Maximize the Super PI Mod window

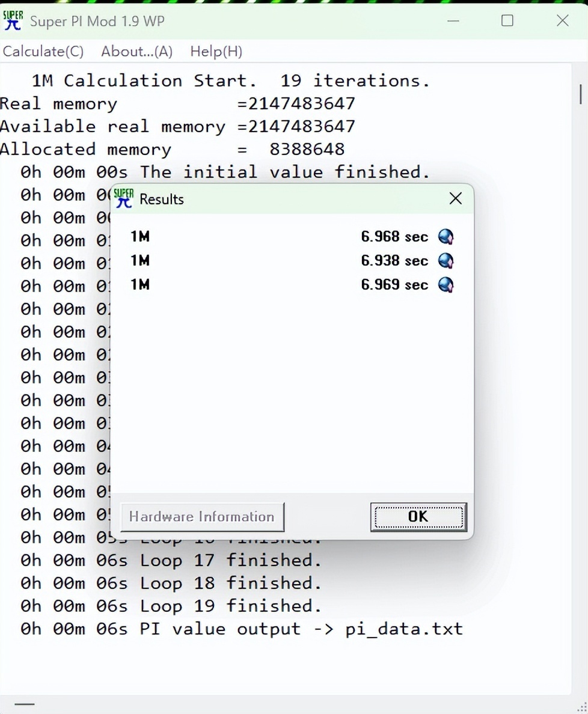tap(507, 20)
